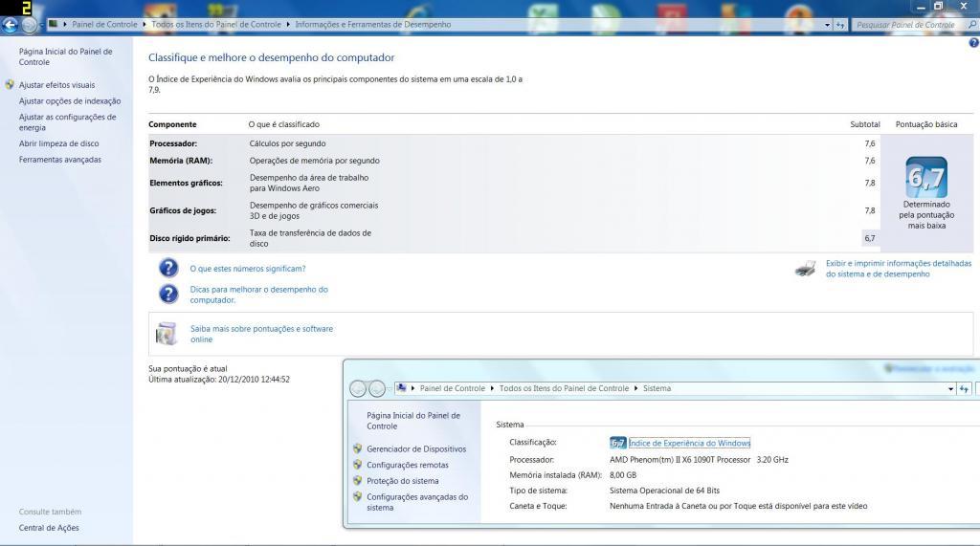980x546 pixels.
Task: Click the Processador row subtotal 7,6
Action: pos(869,143)
